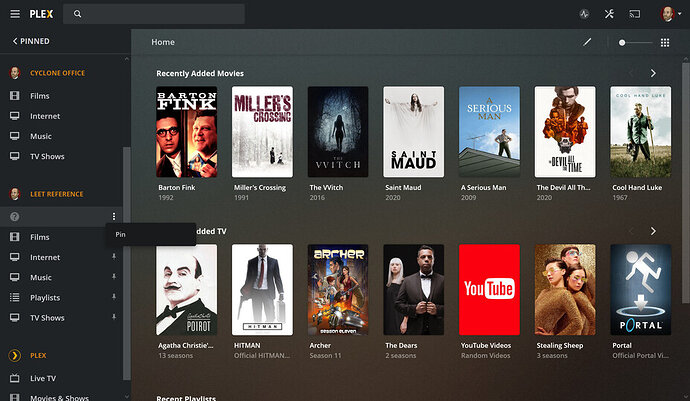Go back with the PINNED arrow
The width and height of the screenshot is (690, 401).
tap(31, 41)
